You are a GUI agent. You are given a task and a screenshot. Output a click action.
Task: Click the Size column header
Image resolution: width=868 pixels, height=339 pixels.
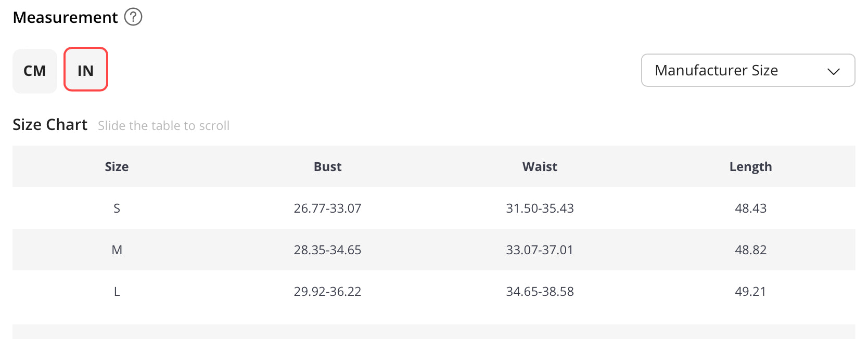117,166
